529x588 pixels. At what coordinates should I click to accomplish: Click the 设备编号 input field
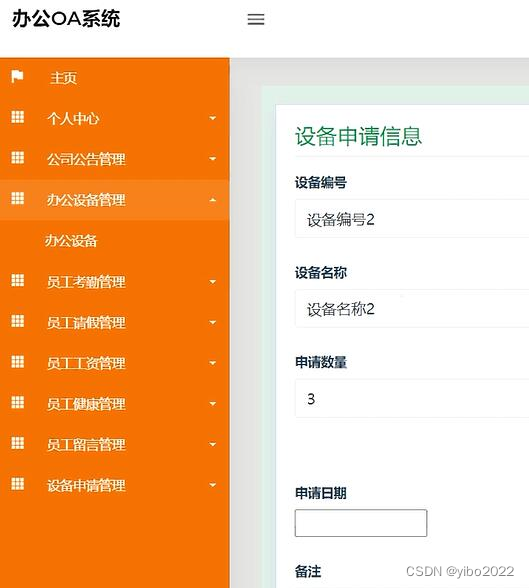[x=412, y=219]
